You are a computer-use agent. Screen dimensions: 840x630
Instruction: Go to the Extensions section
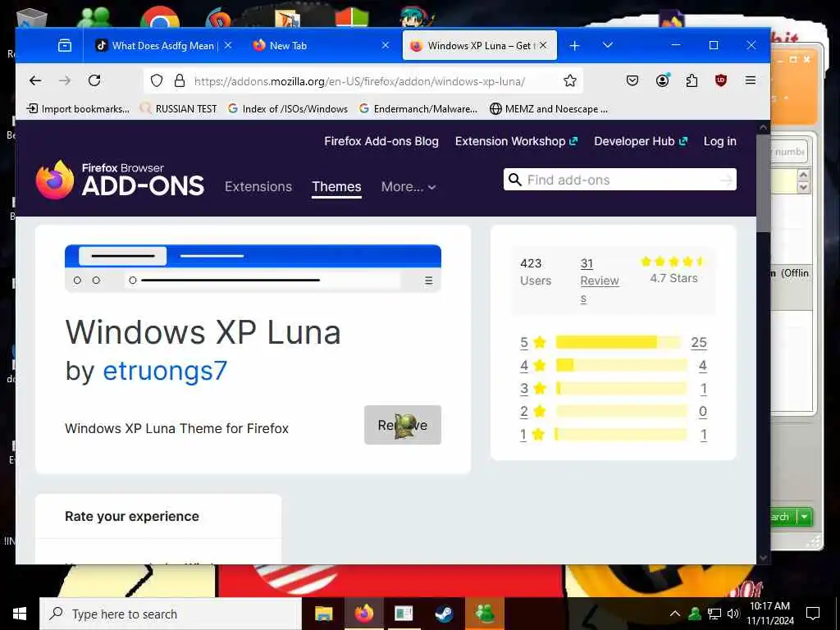[258, 186]
